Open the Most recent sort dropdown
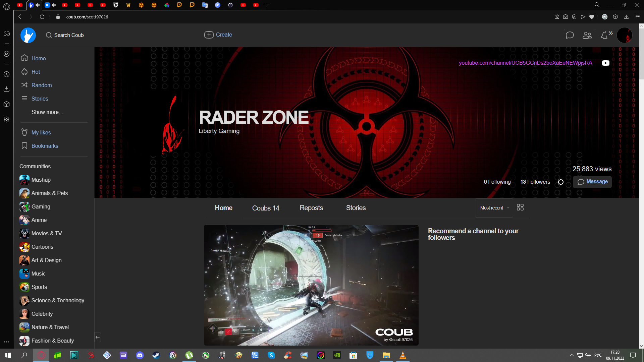 [494, 208]
